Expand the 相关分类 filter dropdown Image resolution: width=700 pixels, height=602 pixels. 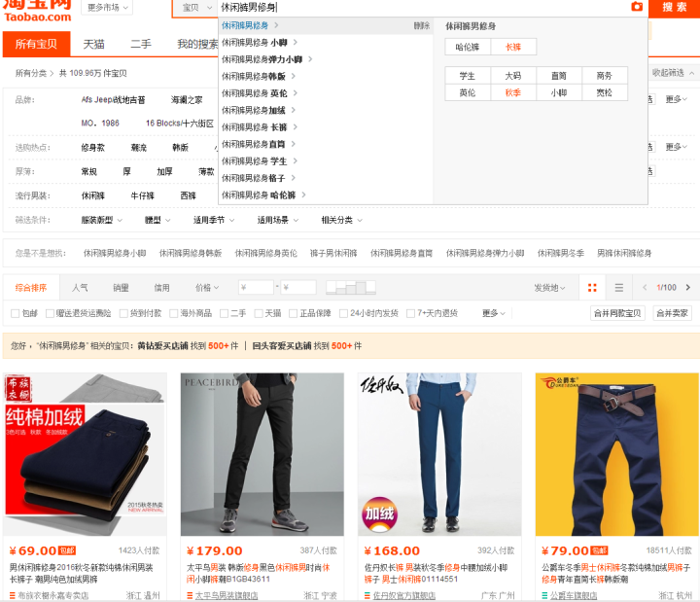tap(342, 220)
